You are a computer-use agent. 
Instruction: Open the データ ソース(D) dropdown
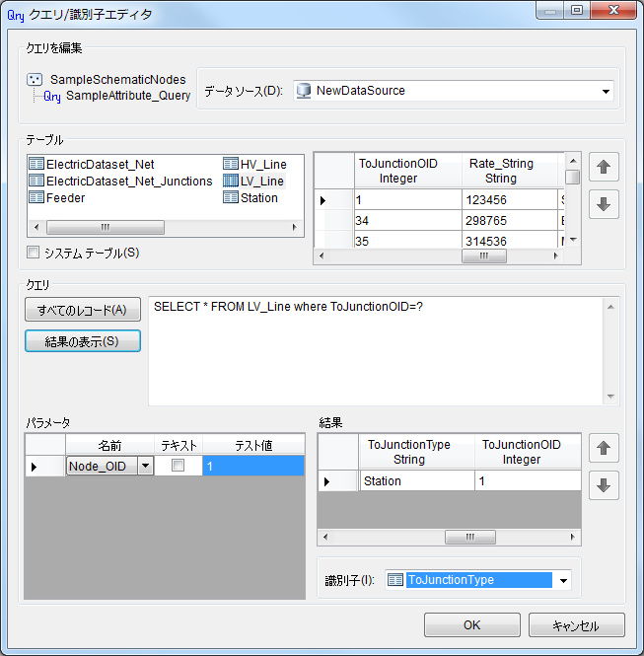click(606, 91)
